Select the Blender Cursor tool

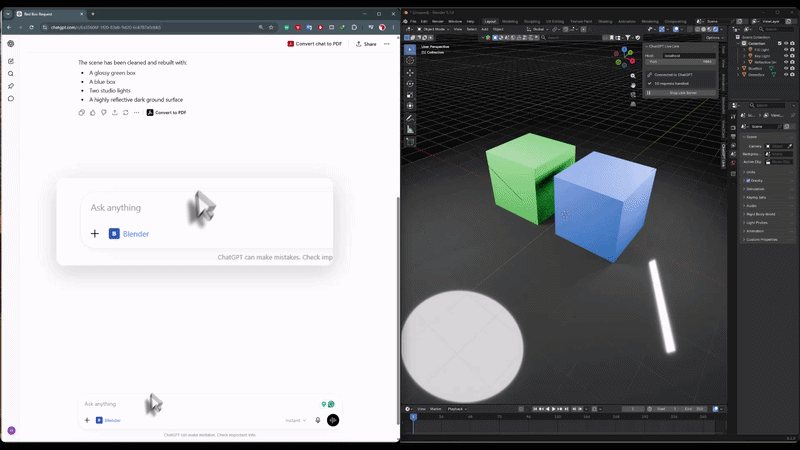pyautogui.click(x=410, y=61)
